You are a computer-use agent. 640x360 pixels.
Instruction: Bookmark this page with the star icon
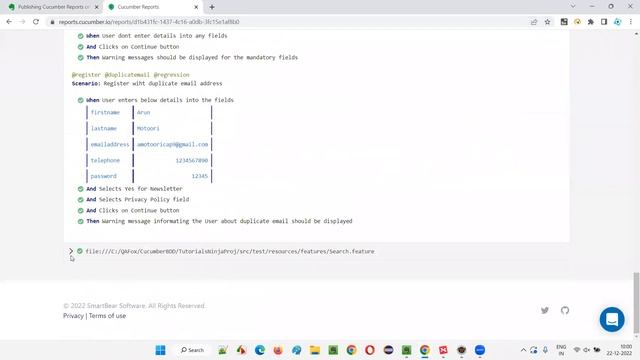point(547,22)
